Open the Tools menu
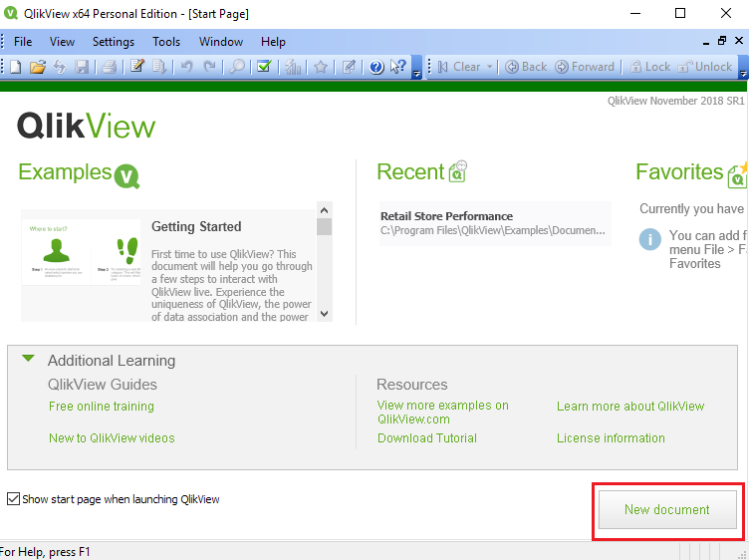 [x=166, y=42]
